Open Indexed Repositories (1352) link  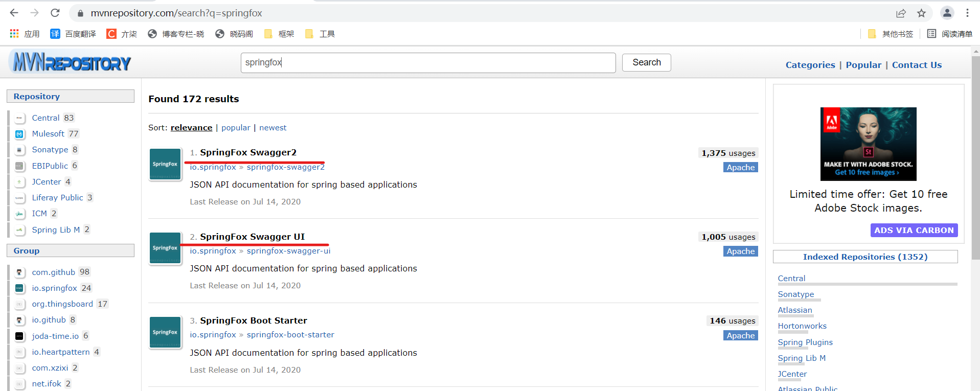coord(865,257)
